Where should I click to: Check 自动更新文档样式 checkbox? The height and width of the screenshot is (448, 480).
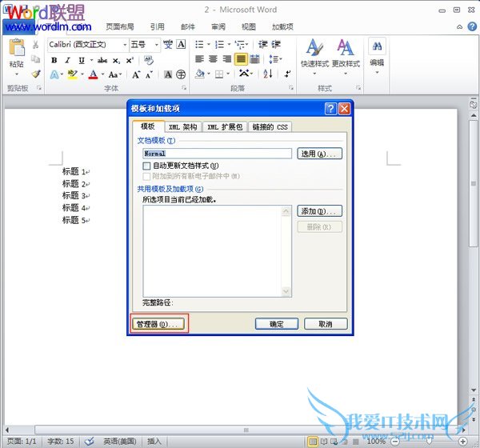tap(146, 166)
